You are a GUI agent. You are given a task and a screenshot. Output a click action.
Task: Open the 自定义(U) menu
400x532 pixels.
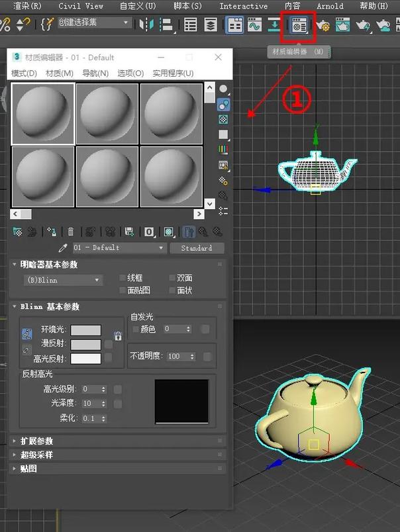tap(138, 6)
